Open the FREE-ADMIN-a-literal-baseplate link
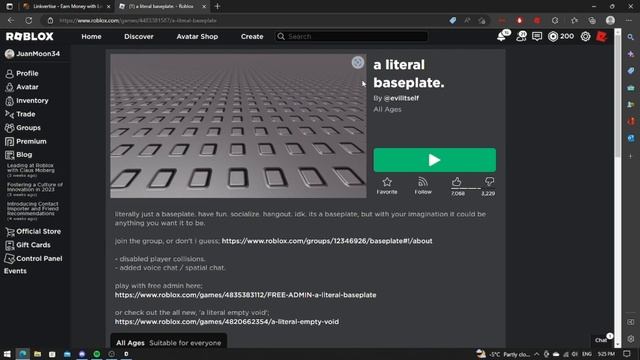This screenshot has width=640, height=360. [x=245, y=295]
